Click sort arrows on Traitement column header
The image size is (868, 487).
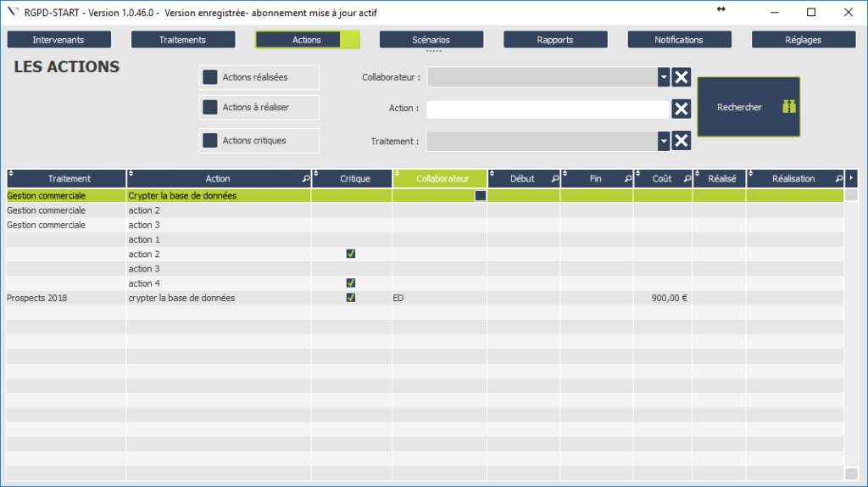10,174
